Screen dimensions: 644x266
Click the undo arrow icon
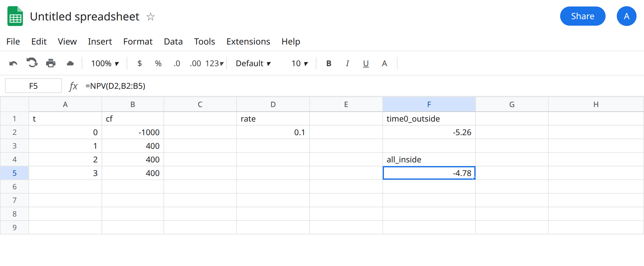pos(13,63)
